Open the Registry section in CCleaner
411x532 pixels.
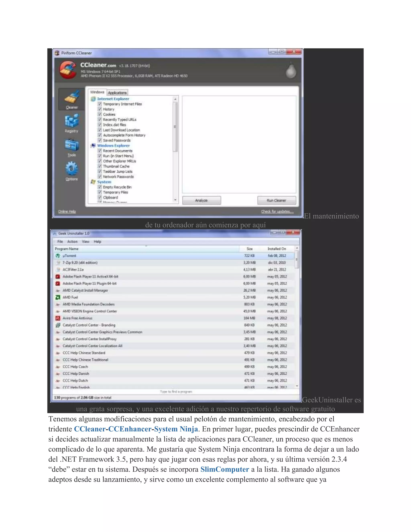click(x=72, y=123)
